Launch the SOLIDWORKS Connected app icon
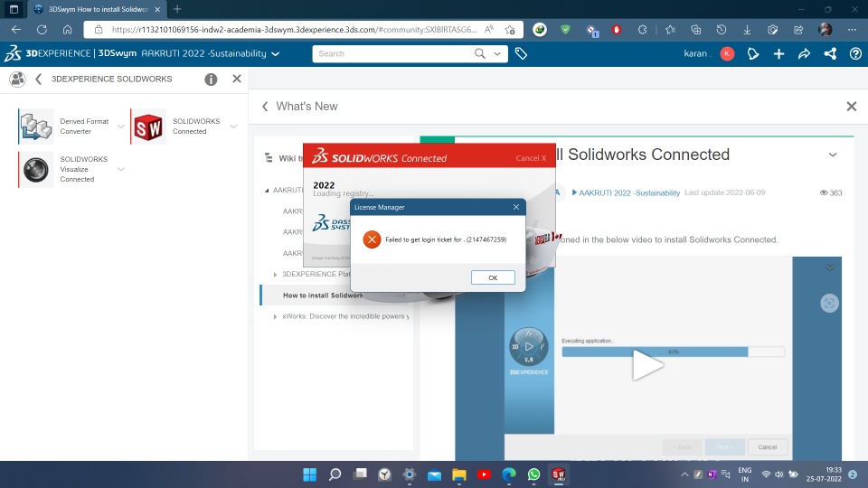868x488 pixels. [x=148, y=127]
